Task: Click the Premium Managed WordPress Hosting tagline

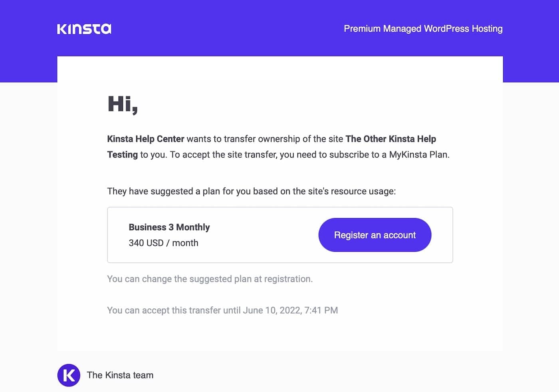Action: click(423, 28)
